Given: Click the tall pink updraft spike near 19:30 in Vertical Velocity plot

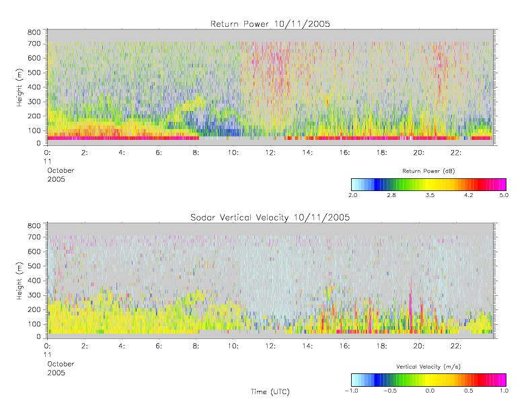Looking at the screenshot, I should pos(410,304).
